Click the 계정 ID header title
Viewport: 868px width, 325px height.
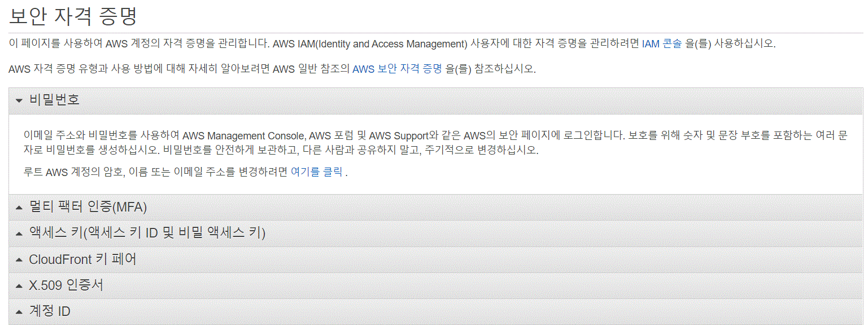tap(50, 311)
